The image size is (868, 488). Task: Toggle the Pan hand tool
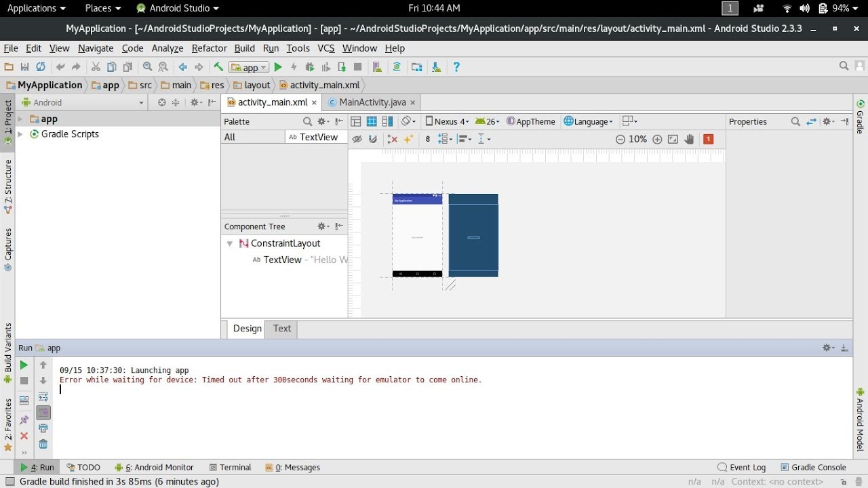690,139
